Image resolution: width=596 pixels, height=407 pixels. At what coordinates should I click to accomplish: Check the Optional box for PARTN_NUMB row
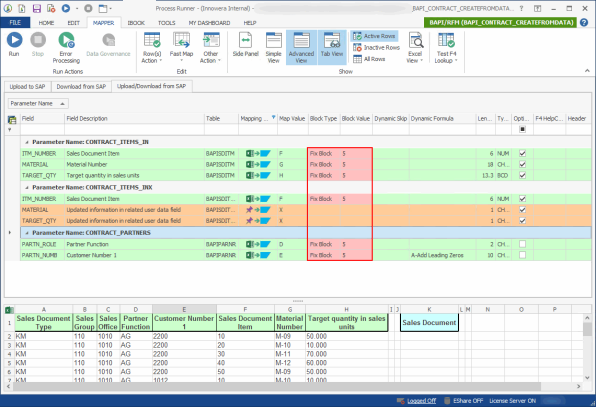[x=522, y=255]
